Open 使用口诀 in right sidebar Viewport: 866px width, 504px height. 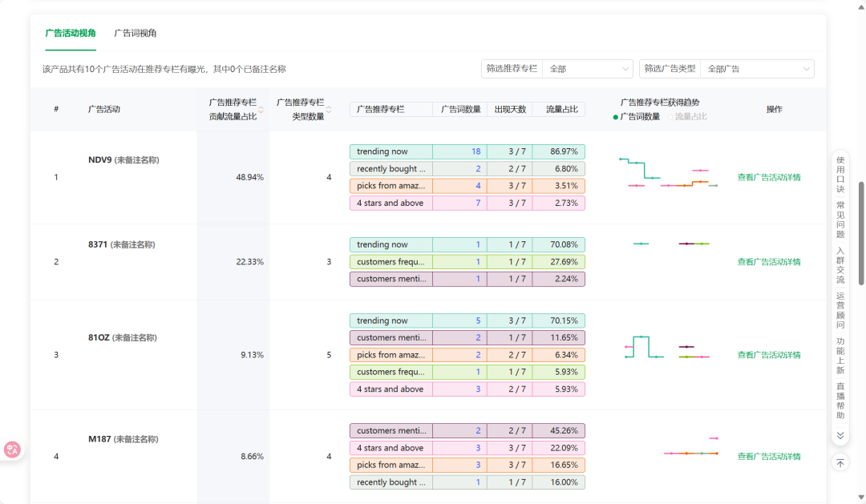click(840, 175)
